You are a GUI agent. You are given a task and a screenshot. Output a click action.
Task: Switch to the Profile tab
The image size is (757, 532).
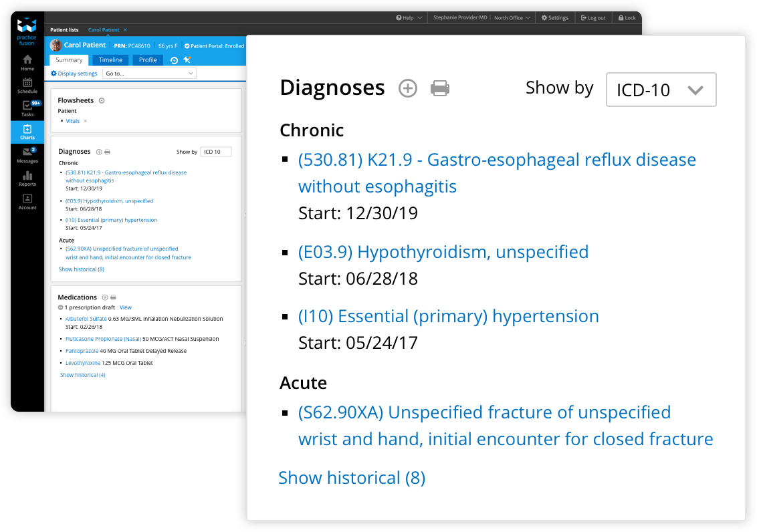point(148,60)
